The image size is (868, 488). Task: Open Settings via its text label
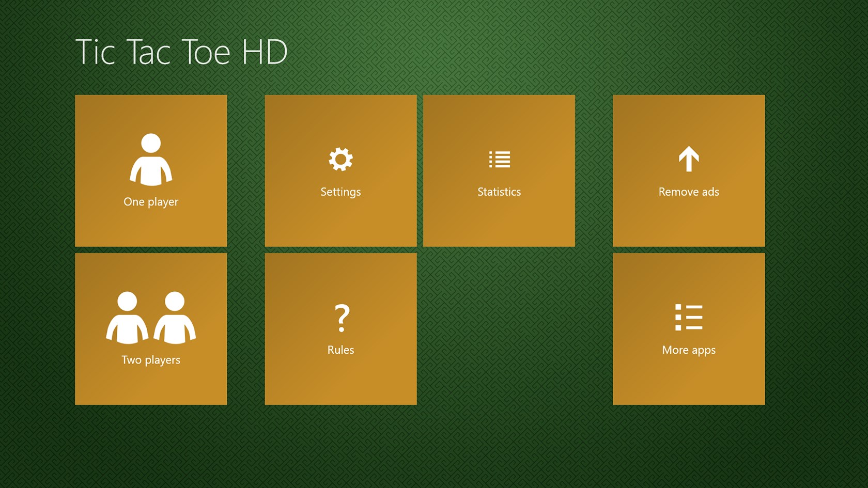(x=340, y=192)
